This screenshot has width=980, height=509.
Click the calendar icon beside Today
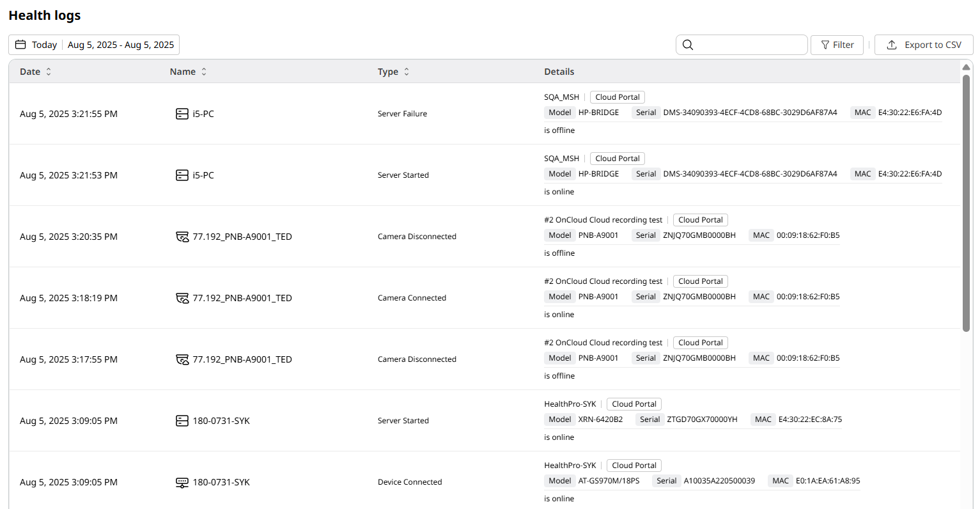point(20,45)
